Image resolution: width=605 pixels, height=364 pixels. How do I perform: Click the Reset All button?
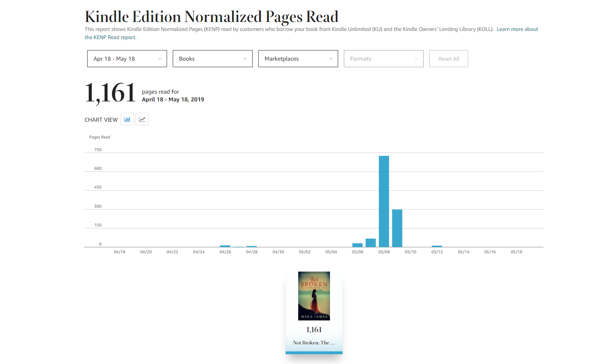coord(449,59)
